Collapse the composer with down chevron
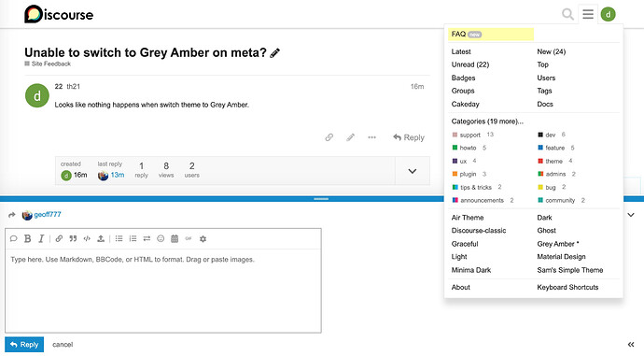Viewport: 644px width, 356px height. [631, 215]
